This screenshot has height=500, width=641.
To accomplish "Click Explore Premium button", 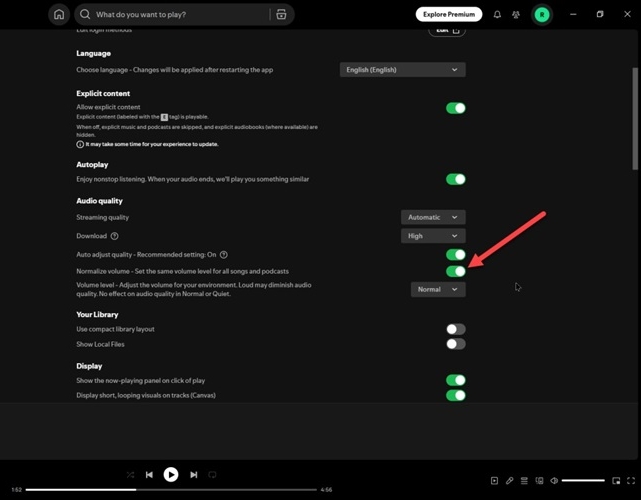I will [x=449, y=14].
